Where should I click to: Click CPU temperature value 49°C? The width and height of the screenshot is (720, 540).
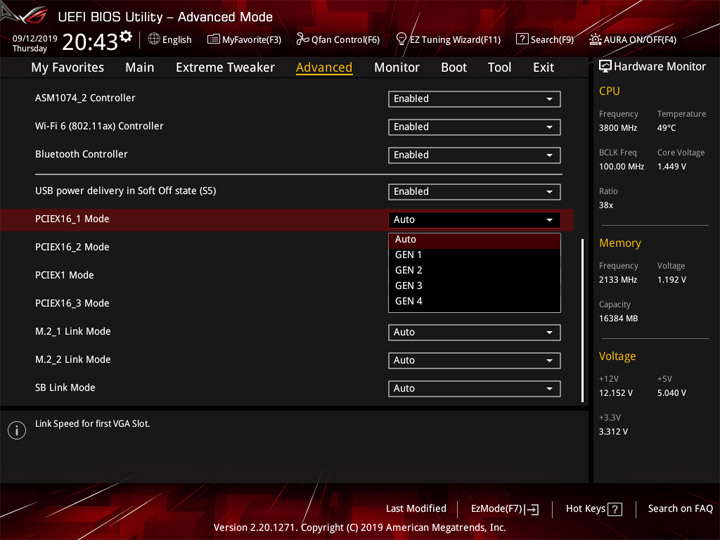click(666, 128)
